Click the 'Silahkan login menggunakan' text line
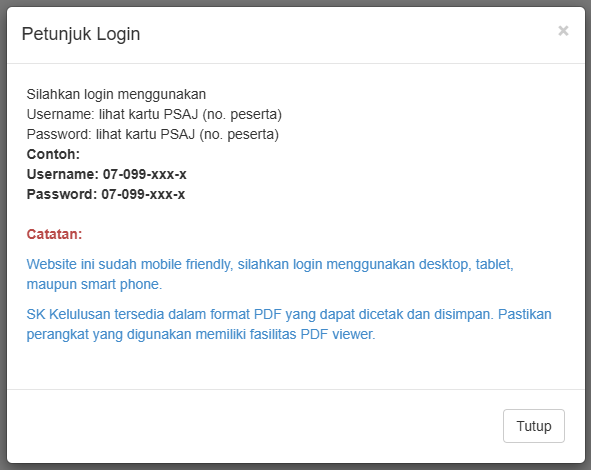The width and height of the screenshot is (591, 470). (116, 94)
